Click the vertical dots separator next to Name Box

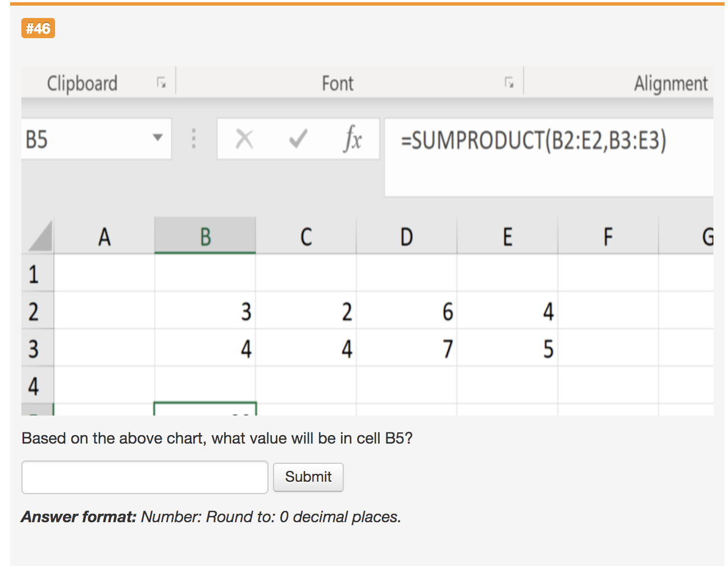[x=193, y=139]
